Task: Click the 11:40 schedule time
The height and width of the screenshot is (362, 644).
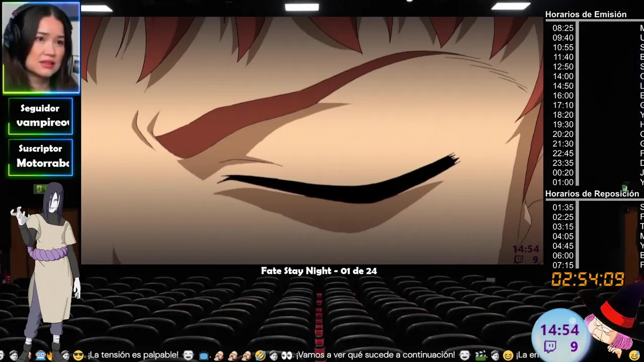Action: (x=563, y=57)
